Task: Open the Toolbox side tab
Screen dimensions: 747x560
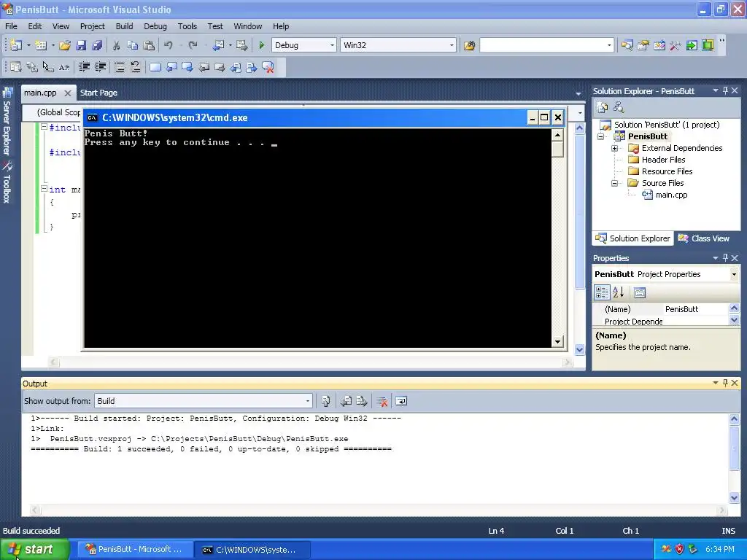Action: [x=7, y=183]
